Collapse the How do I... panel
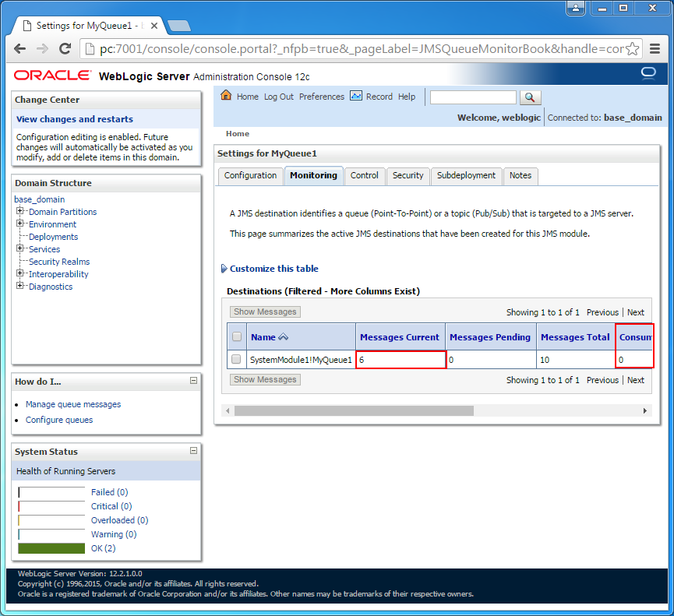The width and height of the screenshot is (674, 616). click(x=194, y=381)
